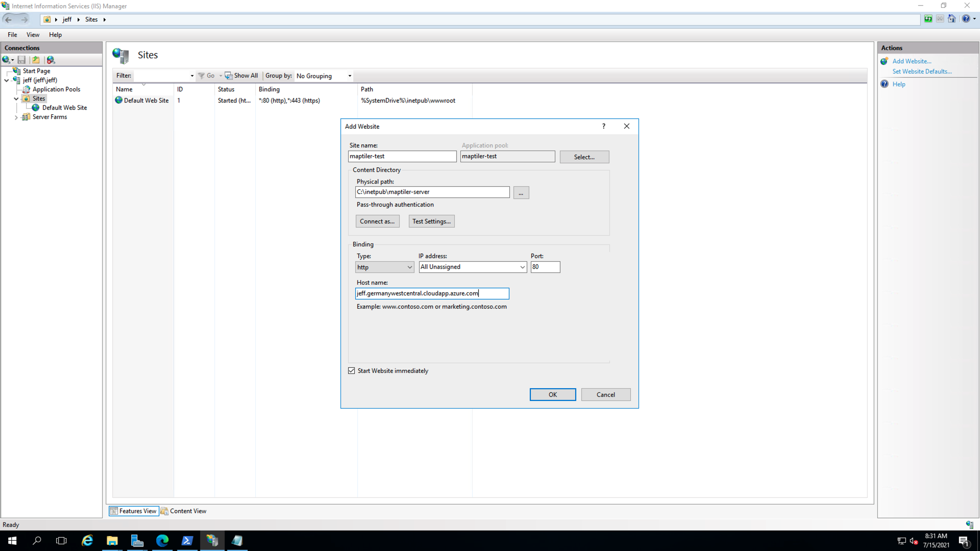Click the Test Settings button
Screen dimensions: 980x551
point(431,221)
